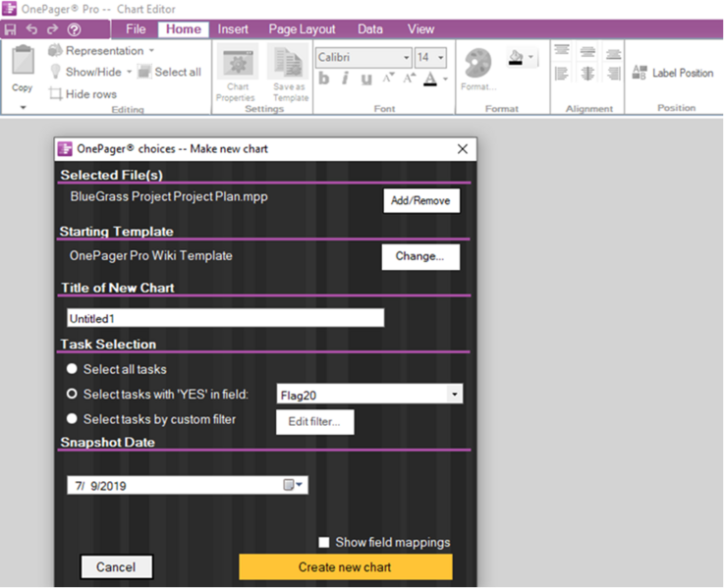This screenshot has width=724, height=588.
Task: Align text right
Action: [x=614, y=73]
